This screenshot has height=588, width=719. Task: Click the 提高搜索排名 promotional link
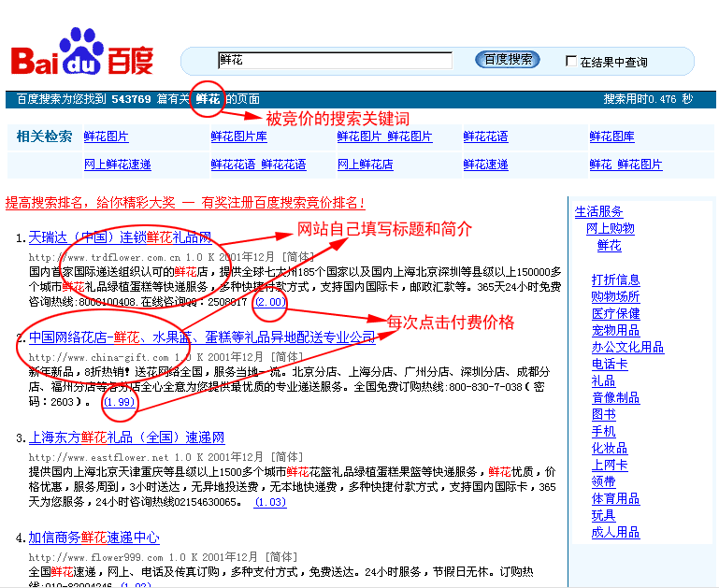[x=185, y=202]
